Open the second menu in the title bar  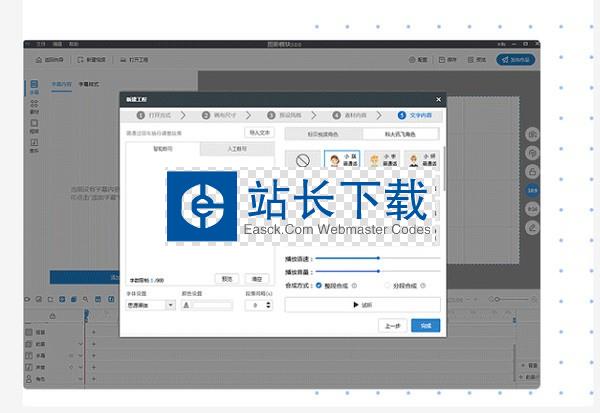57,44
